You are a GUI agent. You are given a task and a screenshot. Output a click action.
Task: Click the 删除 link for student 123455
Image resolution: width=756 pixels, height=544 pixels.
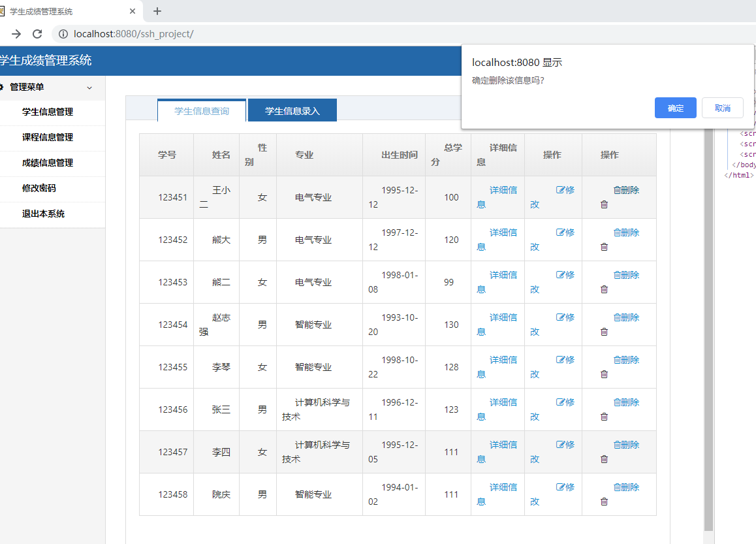click(x=626, y=360)
